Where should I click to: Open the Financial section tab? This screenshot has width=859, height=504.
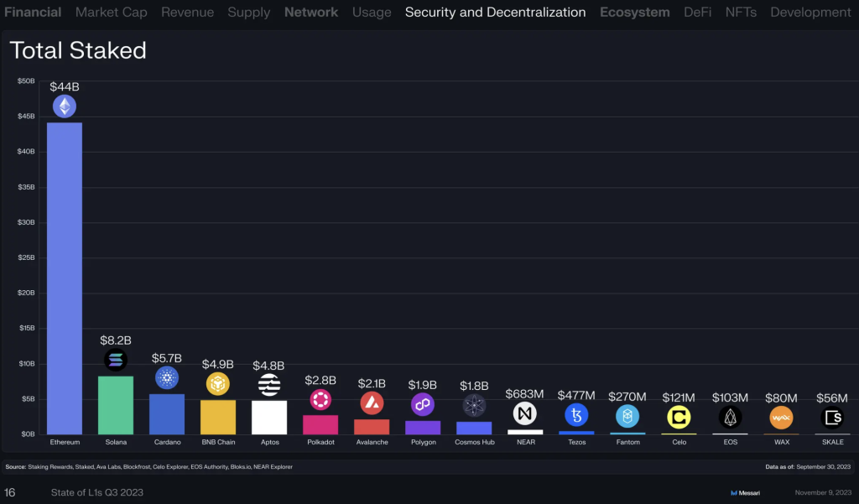[33, 12]
